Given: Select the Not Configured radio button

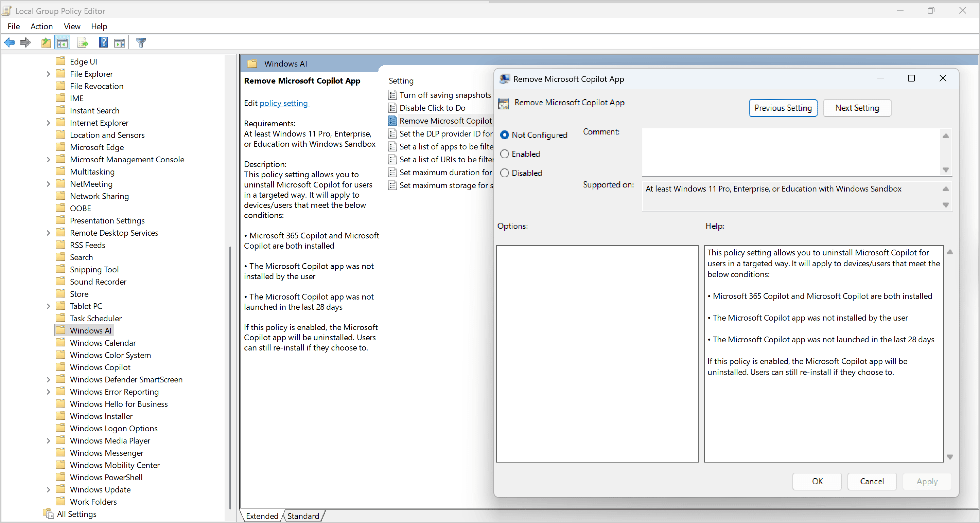Looking at the screenshot, I should 505,135.
